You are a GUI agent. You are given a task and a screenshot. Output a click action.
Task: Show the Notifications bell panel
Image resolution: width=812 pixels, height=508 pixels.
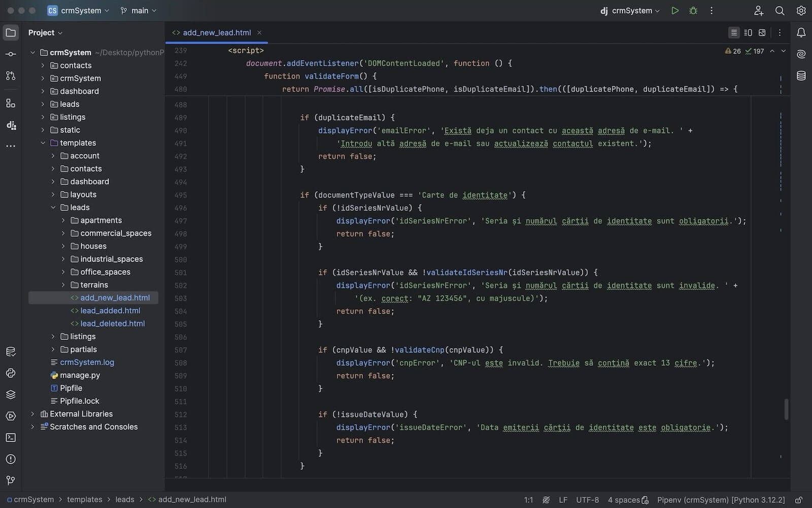801,33
